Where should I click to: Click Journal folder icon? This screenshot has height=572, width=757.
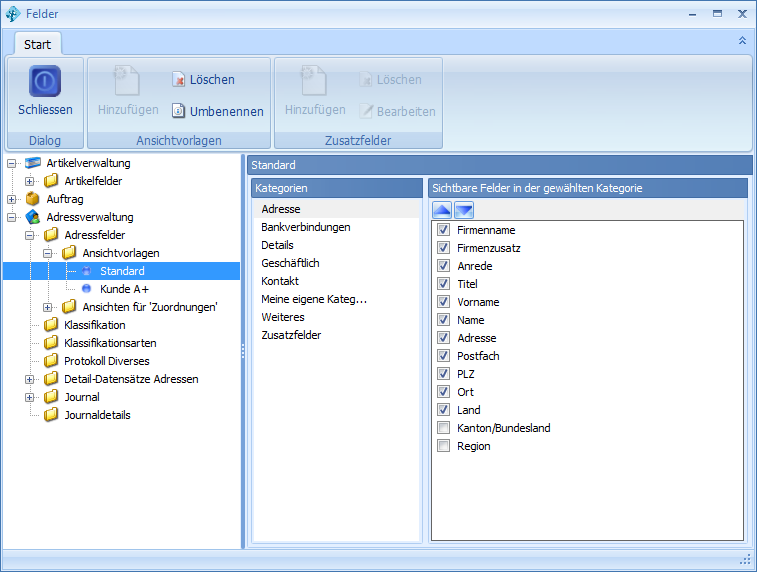click(51, 397)
